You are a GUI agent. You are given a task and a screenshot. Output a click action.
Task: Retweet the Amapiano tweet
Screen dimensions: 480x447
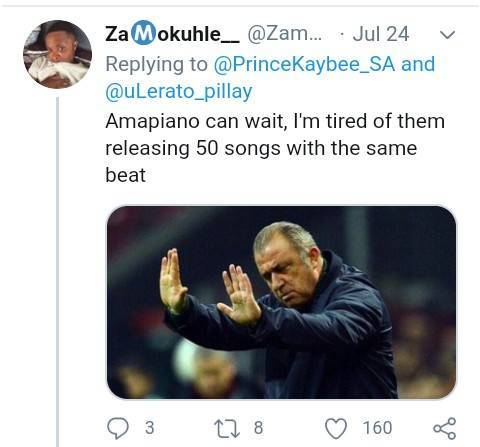[227, 429]
